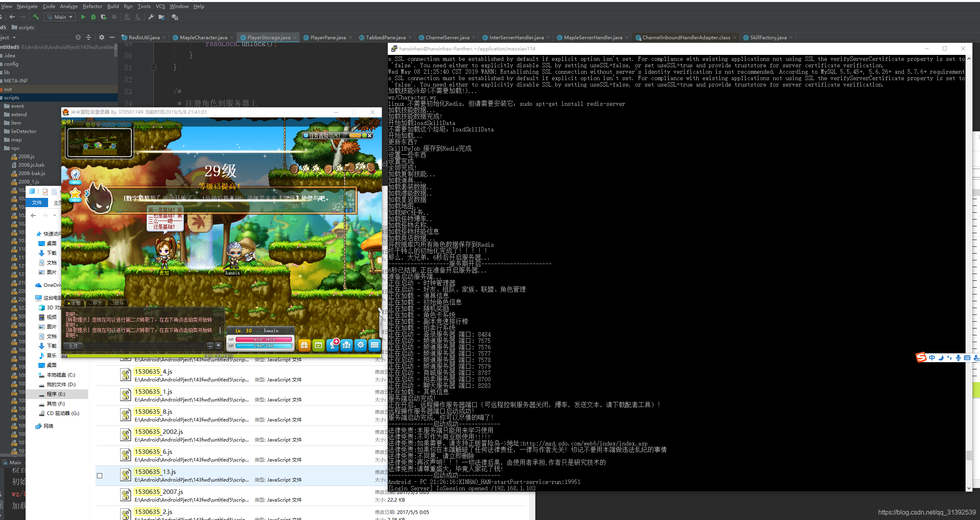This screenshot has width=980, height=520.
Task: Open the game's green calendar event icon
Action: coord(319,345)
